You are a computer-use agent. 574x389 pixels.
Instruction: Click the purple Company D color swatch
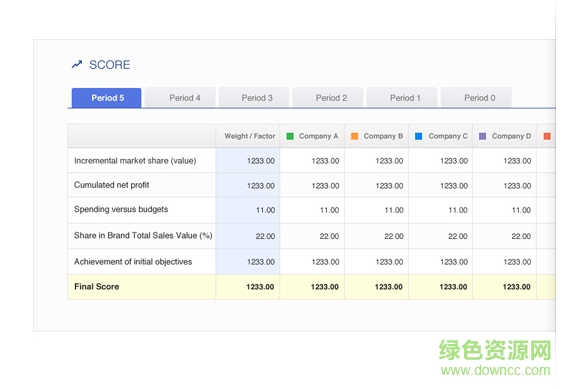tap(482, 136)
